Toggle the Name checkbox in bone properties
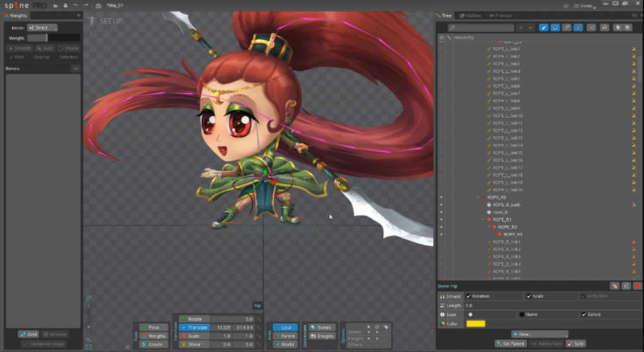The width and height of the screenshot is (644, 352). point(522,314)
